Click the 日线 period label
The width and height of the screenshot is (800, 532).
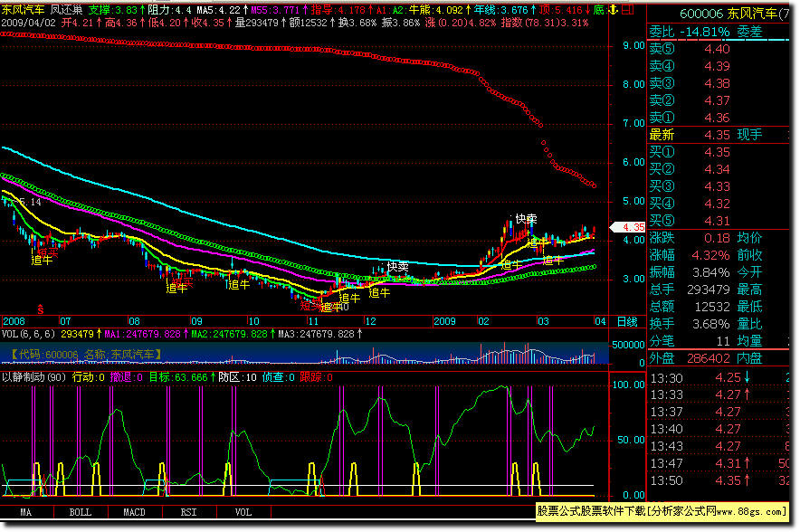[x=627, y=321]
